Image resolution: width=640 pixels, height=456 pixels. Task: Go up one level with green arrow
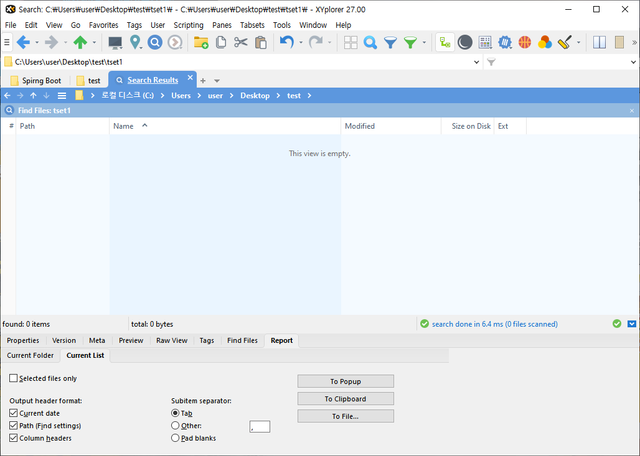click(80, 42)
